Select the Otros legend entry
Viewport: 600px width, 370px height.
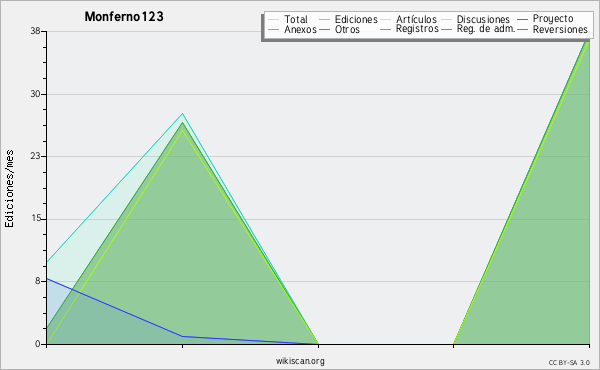[347, 29]
